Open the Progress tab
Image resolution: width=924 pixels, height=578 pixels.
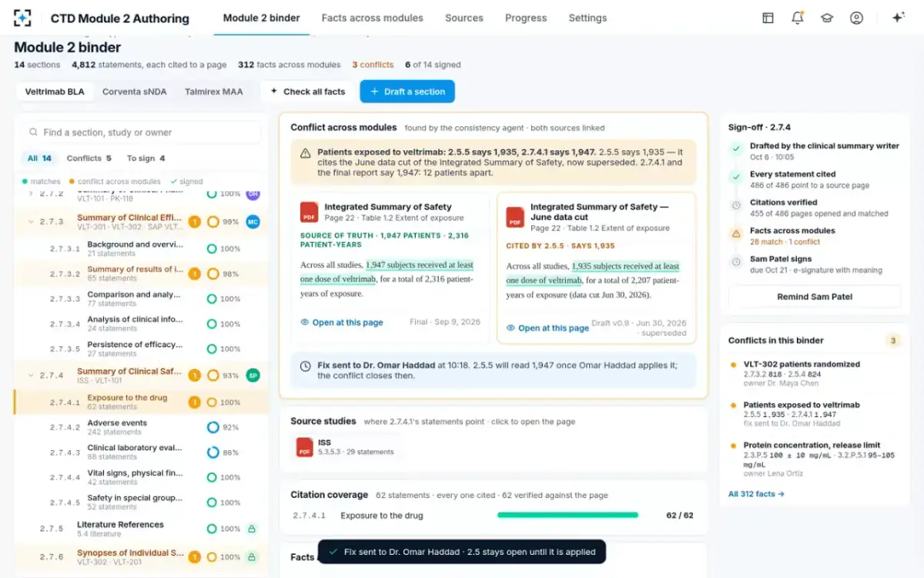[526, 18]
